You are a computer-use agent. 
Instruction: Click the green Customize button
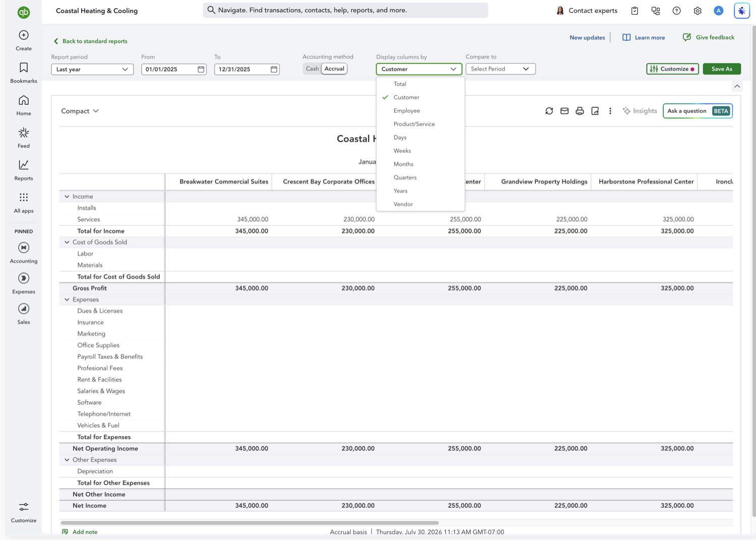[672, 69]
